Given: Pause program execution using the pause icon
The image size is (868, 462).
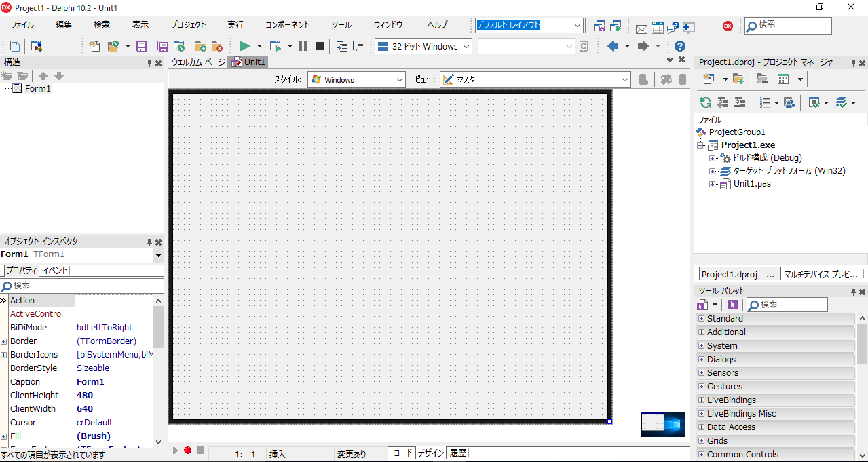Looking at the screenshot, I should tap(302, 46).
